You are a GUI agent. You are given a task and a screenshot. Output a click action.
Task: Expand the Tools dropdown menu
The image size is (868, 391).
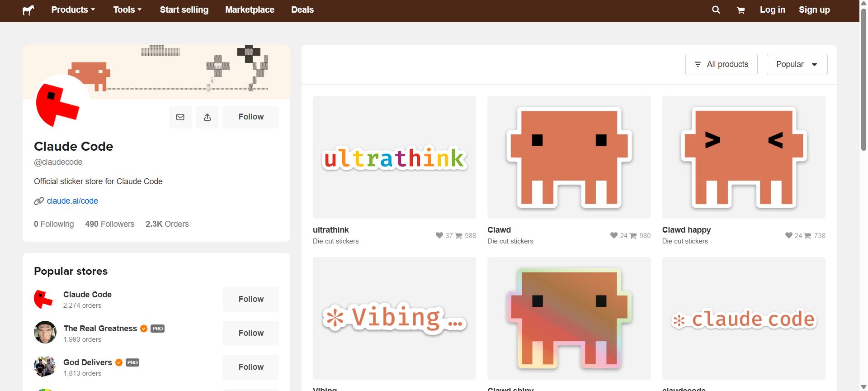pyautogui.click(x=127, y=10)
